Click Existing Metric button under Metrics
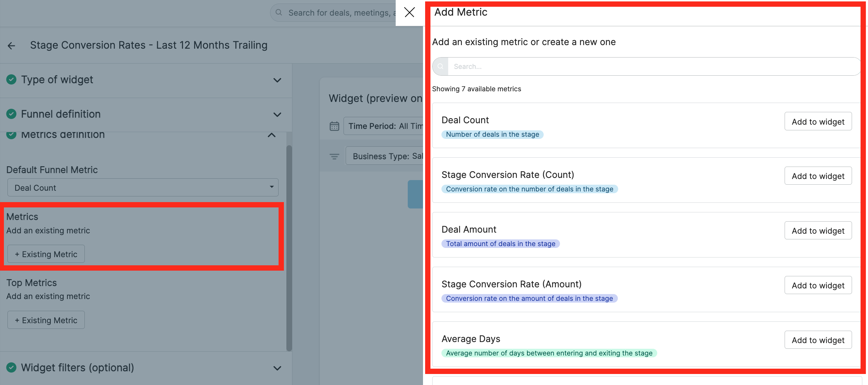868x385 pixels. (46, 254)
